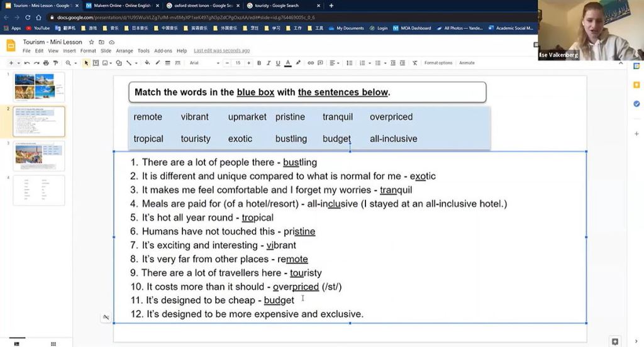Click the Animate button
644x347 pixels.
click(467, 63)
